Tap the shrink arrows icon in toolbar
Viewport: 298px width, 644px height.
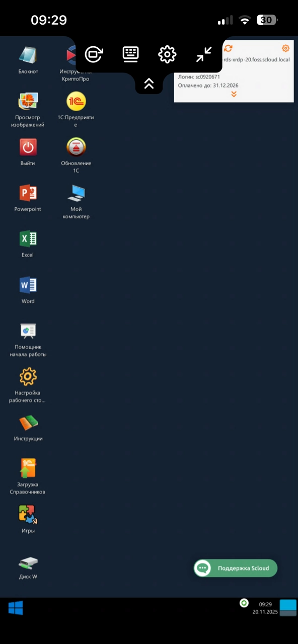click(x=204, y=54)
